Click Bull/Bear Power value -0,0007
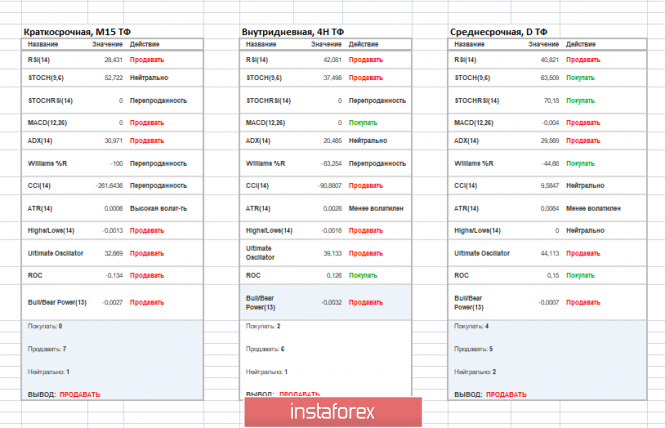Image resolution: width=665 pixels, height=428 pixels. coord(548,302)
